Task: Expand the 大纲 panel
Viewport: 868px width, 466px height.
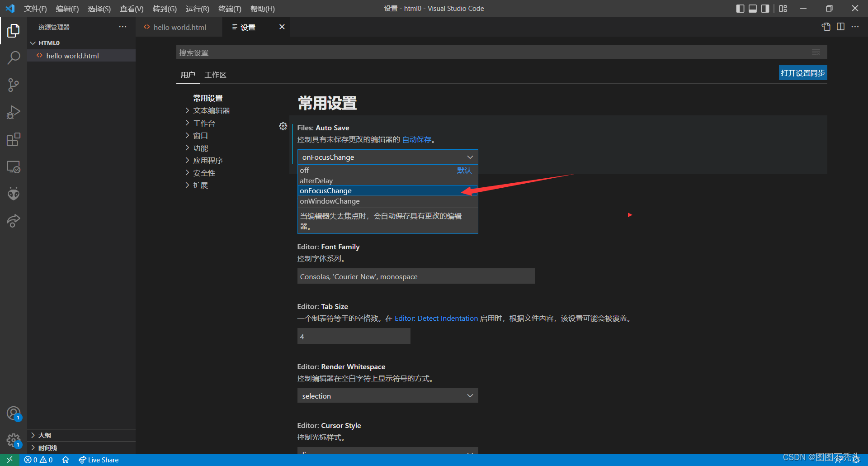Action: (x=81, y=435)
